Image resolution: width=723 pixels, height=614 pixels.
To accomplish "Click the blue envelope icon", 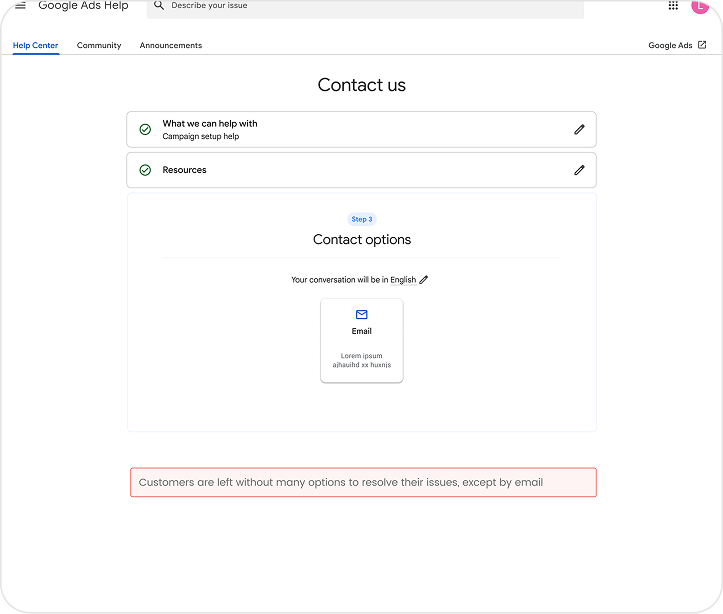I will (x=362, y=315).
